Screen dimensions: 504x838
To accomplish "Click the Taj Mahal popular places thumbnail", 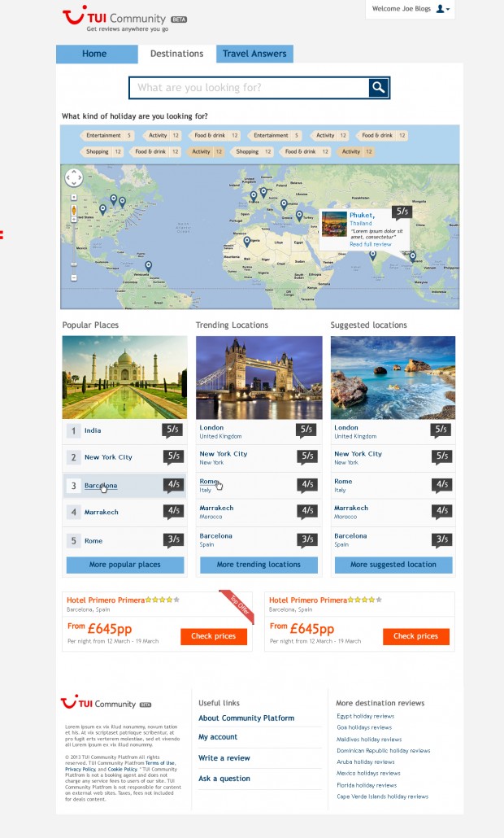I will coord(124,378).
